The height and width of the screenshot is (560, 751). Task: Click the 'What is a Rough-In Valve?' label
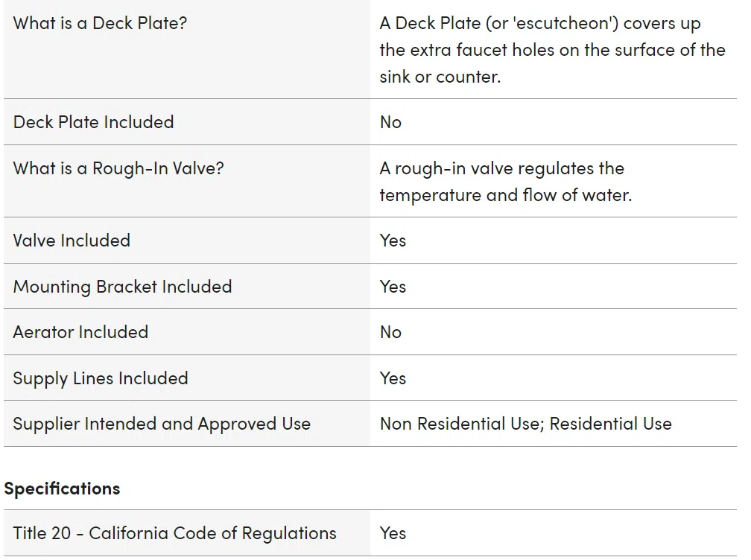[x=118, y=168]
